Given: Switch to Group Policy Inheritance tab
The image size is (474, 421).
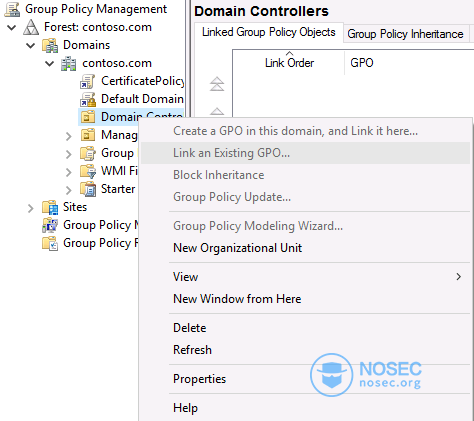Looking at the screenshot, I should coord(405,34).
